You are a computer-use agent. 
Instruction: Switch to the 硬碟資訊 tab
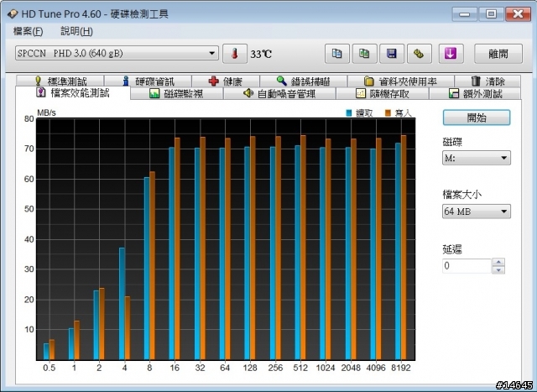[148, 81]
